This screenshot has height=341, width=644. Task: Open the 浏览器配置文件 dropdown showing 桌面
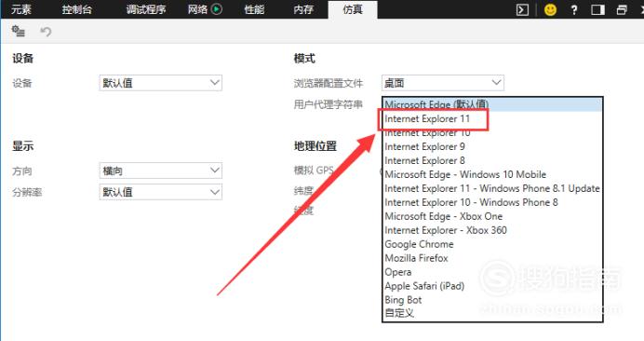coord(443,83)
